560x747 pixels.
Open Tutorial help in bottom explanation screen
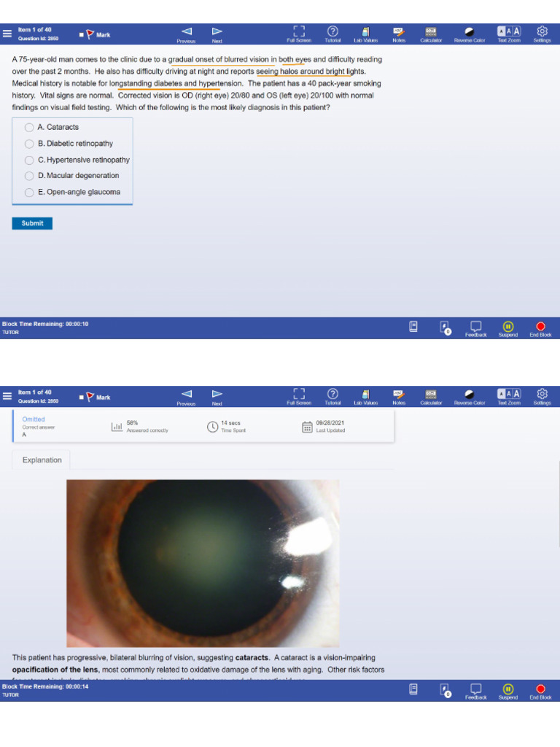pyautogui.click(x=332, y=397)
